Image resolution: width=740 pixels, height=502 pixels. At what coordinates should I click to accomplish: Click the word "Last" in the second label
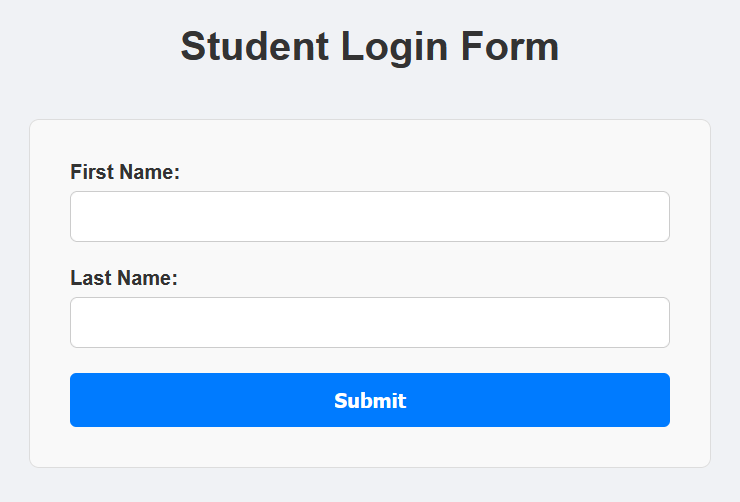click(x=91, y=278)
